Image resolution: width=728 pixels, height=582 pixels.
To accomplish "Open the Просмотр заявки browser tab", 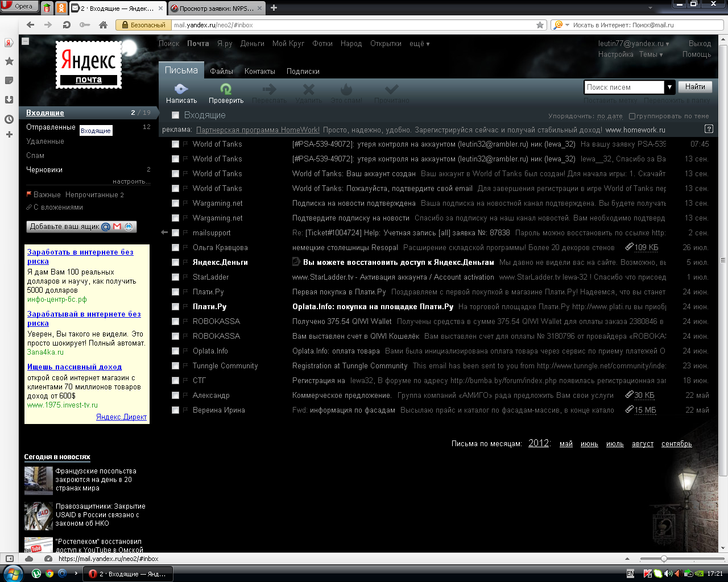I will tap(218, 8).
